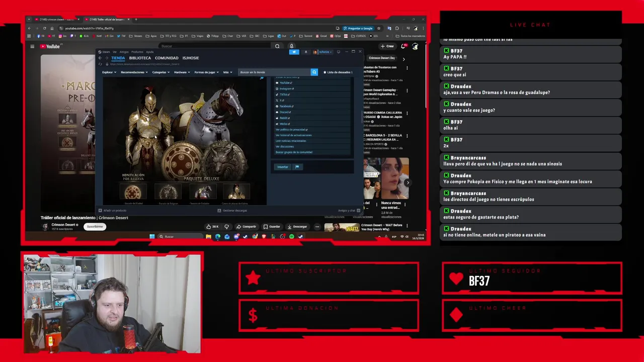This screenshot has width=644, height=362.
Task: Open the Reddit link in Steam sidebar
Action: point(284,118)
